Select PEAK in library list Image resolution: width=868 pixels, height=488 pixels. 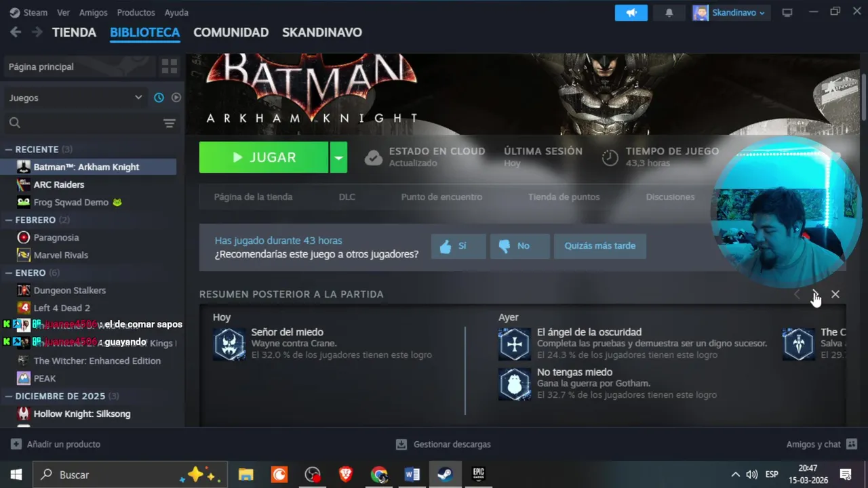pos(90,378)
